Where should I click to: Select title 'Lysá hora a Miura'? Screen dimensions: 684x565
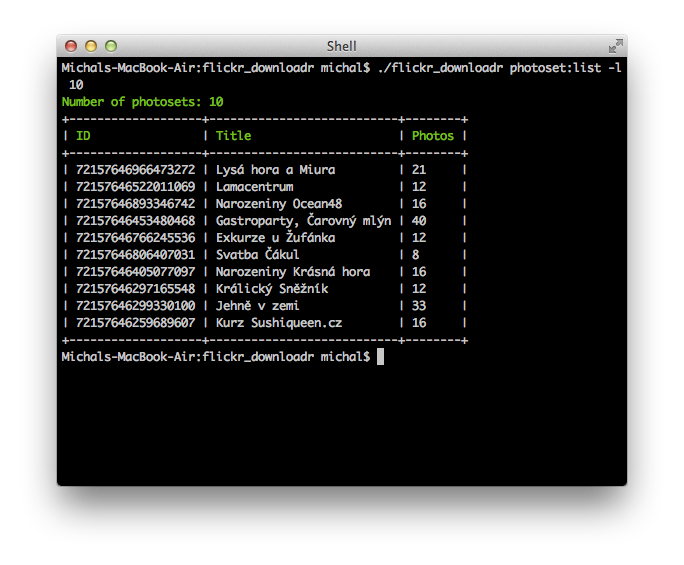click(276, 170)
